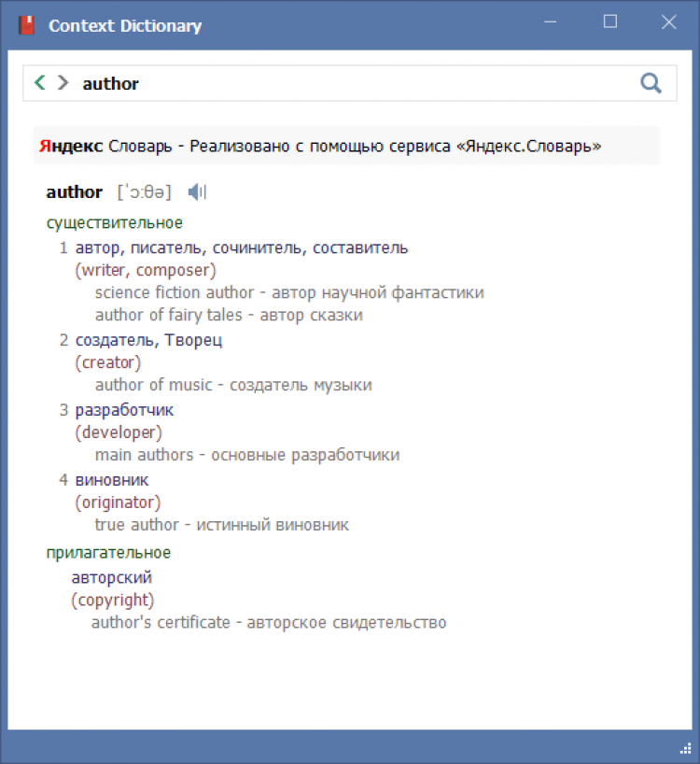Click the 'Context Dictionary' title text
The height and width of the screenshot is (764, 700).
tap(125, 26)
